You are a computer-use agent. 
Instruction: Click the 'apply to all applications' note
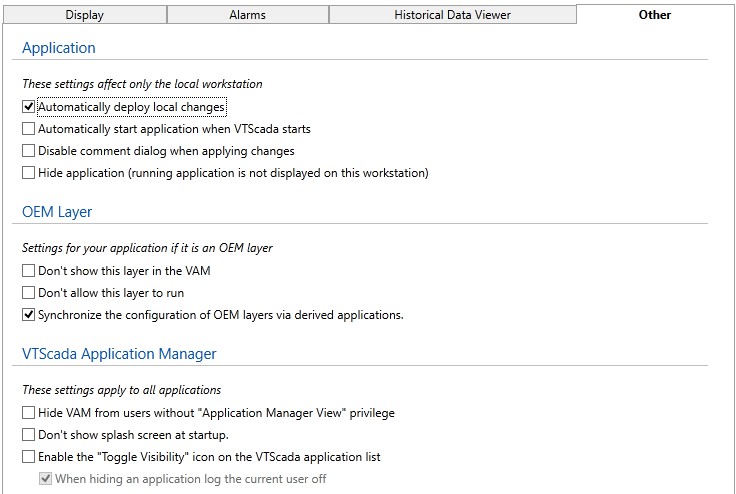[121, 390]
